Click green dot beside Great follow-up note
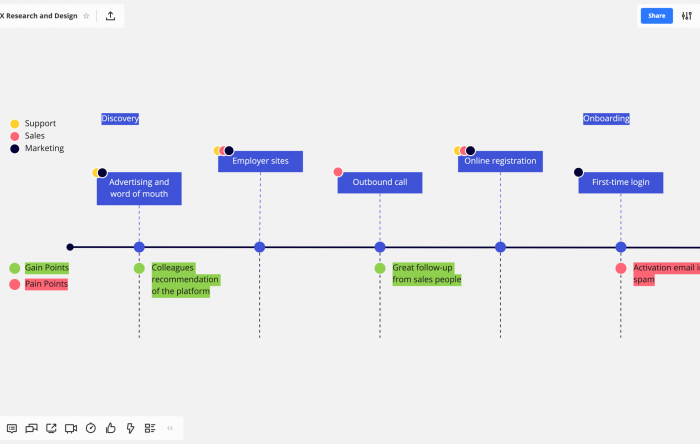Image resolution: width=700 pixels, height=444 pixels. coord(380,268)
